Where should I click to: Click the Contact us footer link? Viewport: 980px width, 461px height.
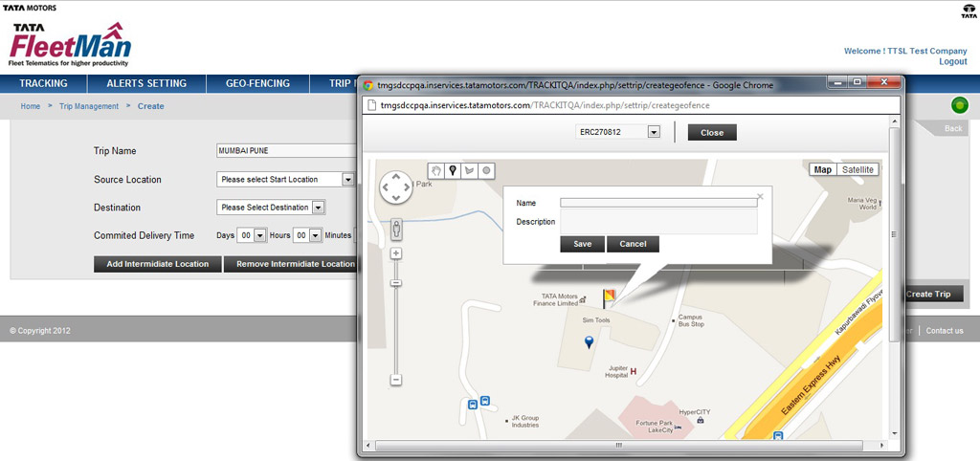(945, 330)
